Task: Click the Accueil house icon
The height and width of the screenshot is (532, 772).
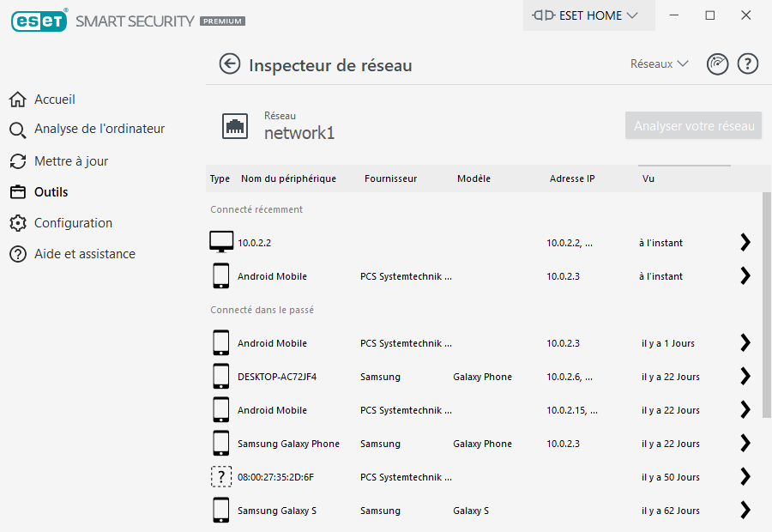Action: tap(18, 100)
